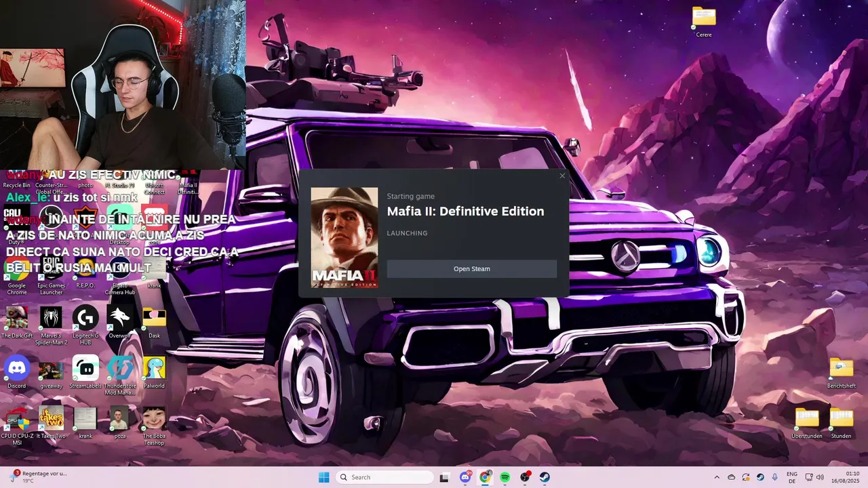868x488 pixels.
Task: Click the Recycle Bin label
Action: (17, 185)
